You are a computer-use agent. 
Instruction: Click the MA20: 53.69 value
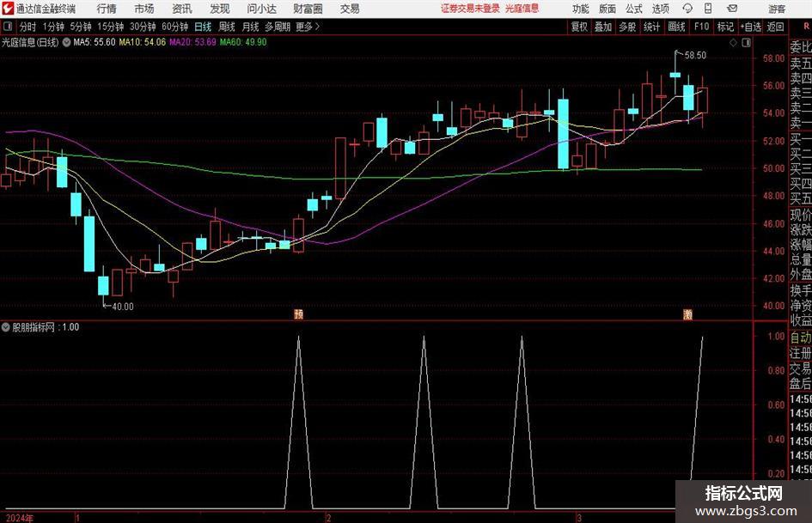pos(192,42)
